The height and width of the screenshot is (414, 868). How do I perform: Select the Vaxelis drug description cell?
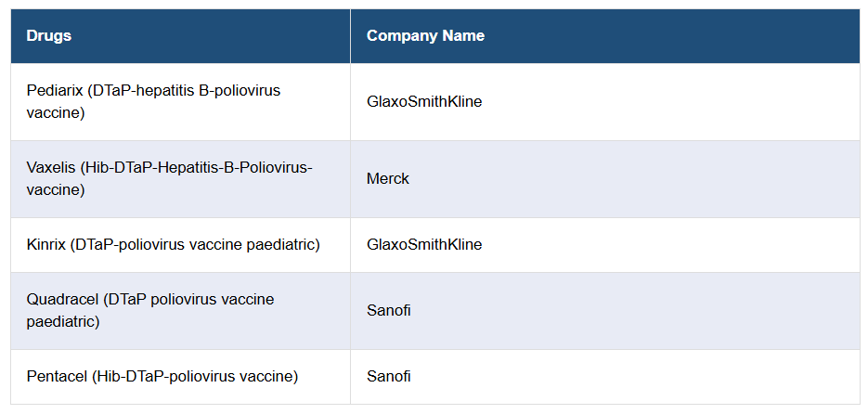pyautogui.click(x=169, y=179)
